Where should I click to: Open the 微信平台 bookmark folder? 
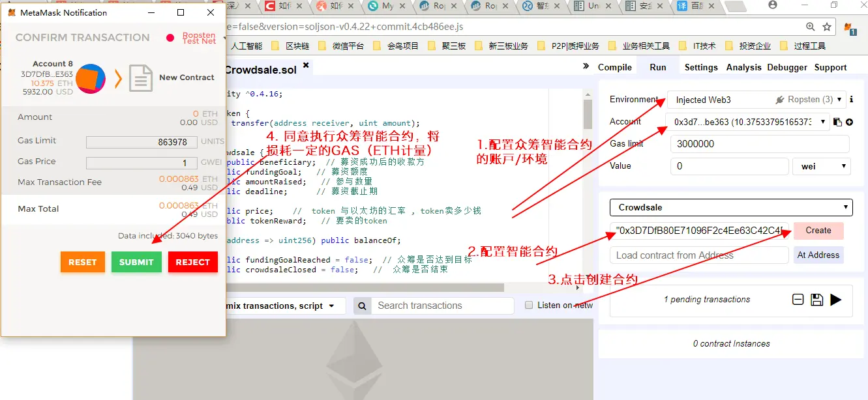[x=340, y=46]
